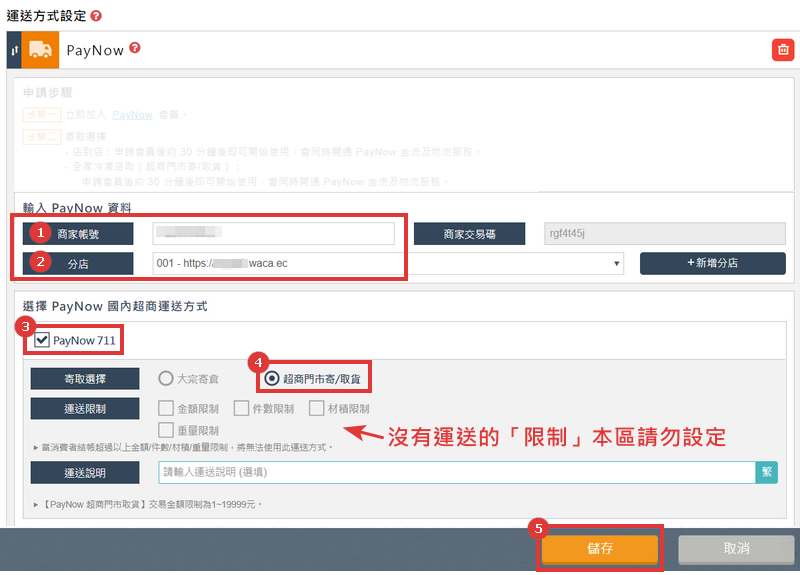
Task: Enable the 材積限制 checkbox
Action: pyautogui.click(x=316, y=408)
